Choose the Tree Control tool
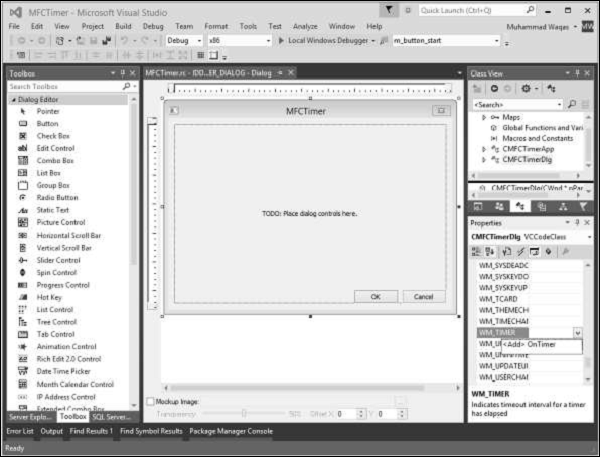Viewport: 600px width, 457px height. [56, 322]
